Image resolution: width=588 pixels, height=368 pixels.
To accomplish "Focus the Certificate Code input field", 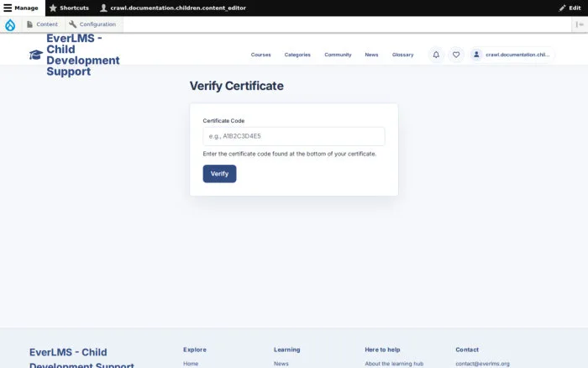I will click(x=294, y=136).
